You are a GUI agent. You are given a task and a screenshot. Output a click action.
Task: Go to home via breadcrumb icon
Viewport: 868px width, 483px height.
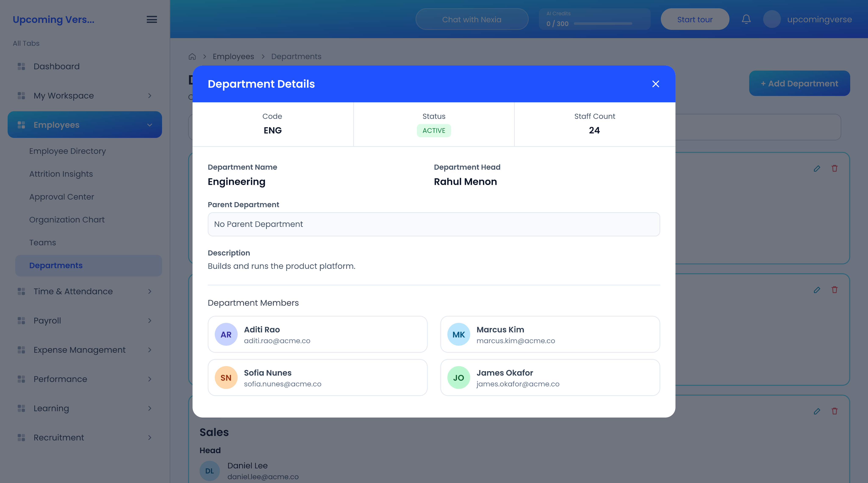tap(192, 57)
